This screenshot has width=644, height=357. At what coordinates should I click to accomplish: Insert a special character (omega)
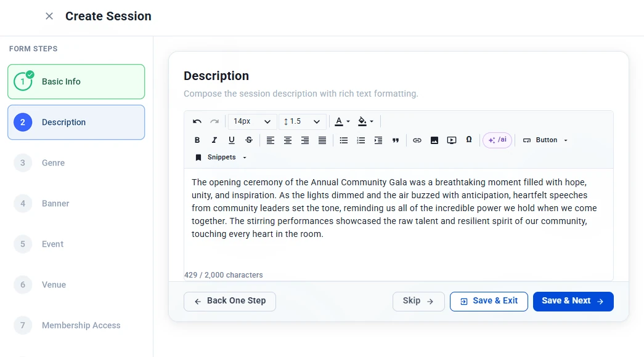point(468,140)
